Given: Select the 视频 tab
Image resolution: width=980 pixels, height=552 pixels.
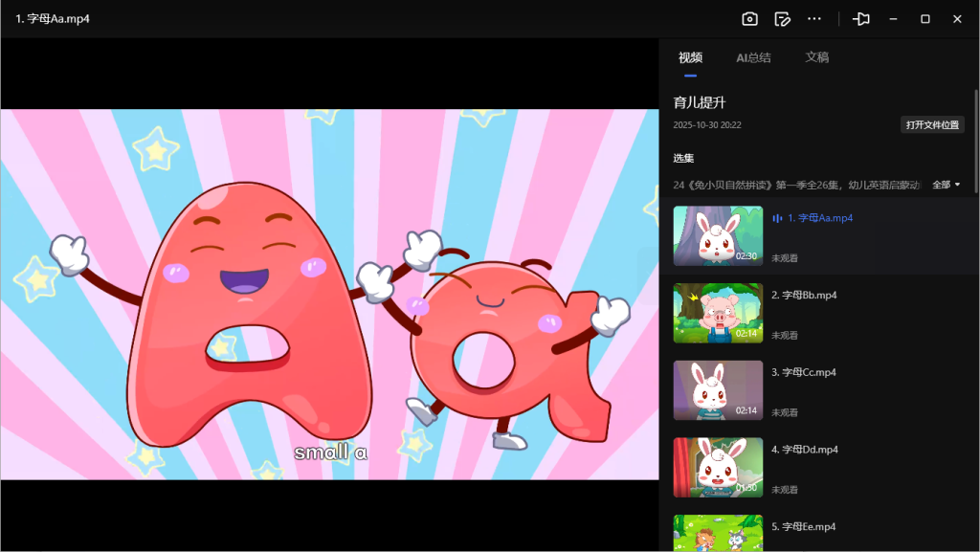Looking at the screenshot, I should 690,57.
